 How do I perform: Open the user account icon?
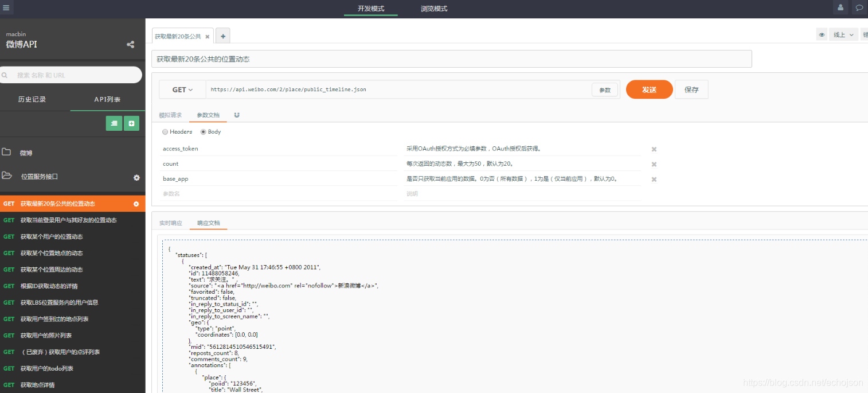pos(840,8)
